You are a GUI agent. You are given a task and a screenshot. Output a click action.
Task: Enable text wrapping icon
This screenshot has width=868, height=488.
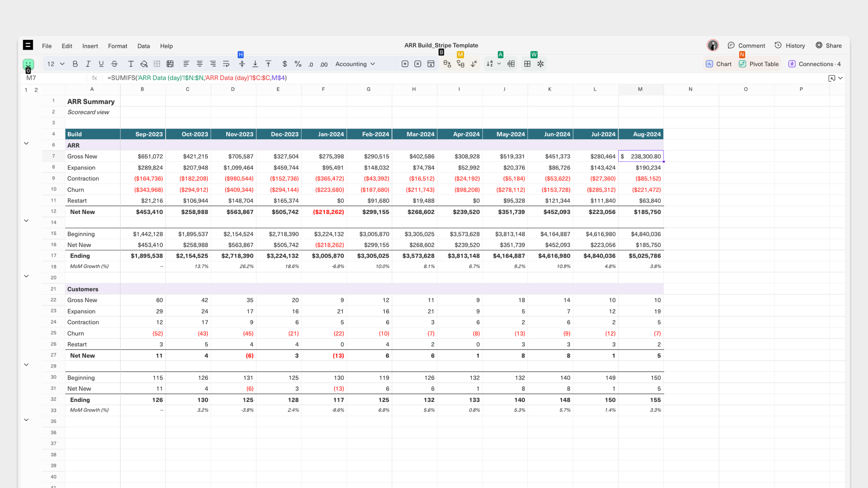[x=226, y=64]
